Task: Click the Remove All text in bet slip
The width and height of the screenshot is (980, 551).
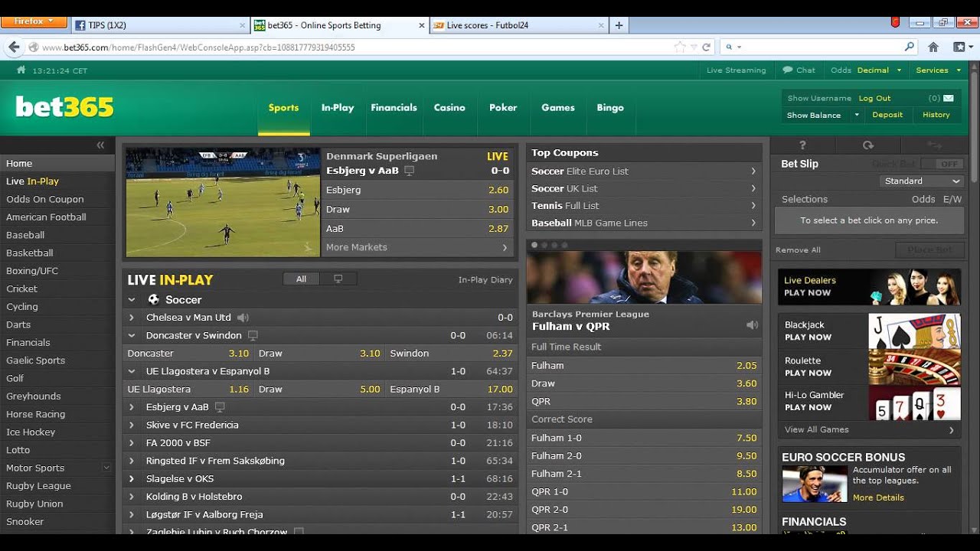Action: [x=798, y=249]
